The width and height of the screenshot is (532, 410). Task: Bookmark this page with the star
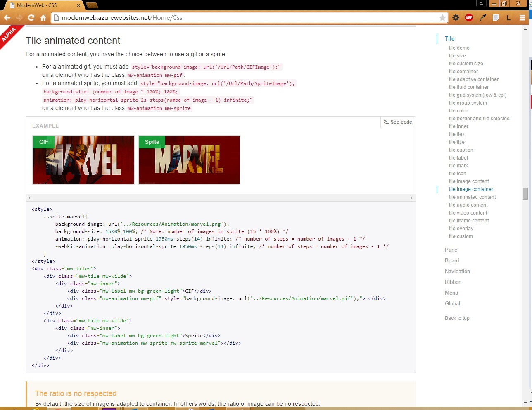(442, 18)
